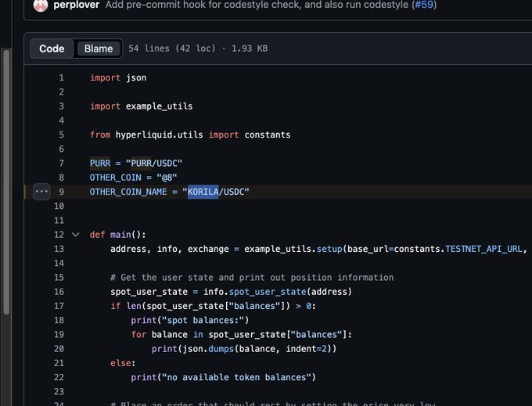
Task: Click the comment about user state
Action: click(252, 278)
